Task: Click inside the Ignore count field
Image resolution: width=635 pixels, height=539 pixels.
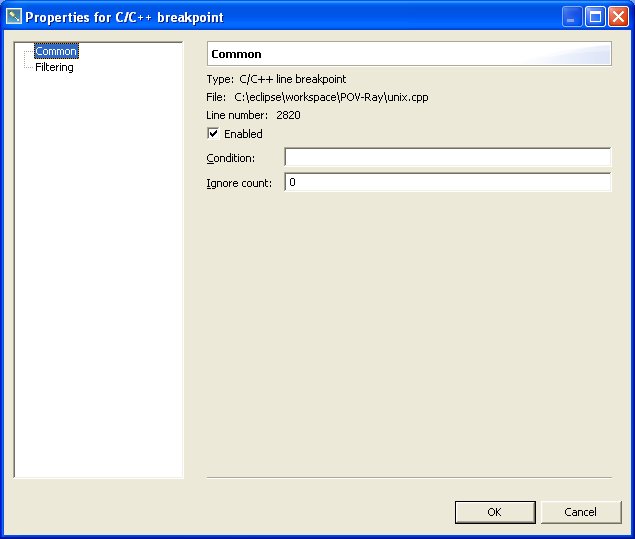Action: (x=447, y=183)
